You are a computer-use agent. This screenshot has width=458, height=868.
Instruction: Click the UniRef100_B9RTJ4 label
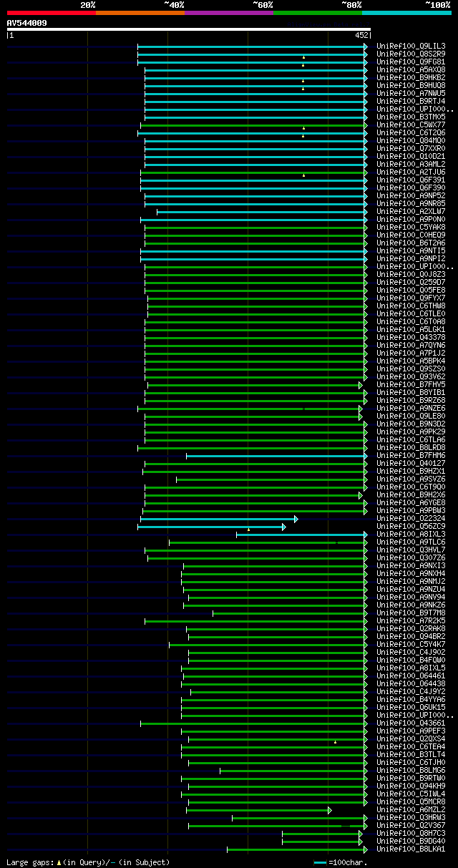click(x=411, y=101)
